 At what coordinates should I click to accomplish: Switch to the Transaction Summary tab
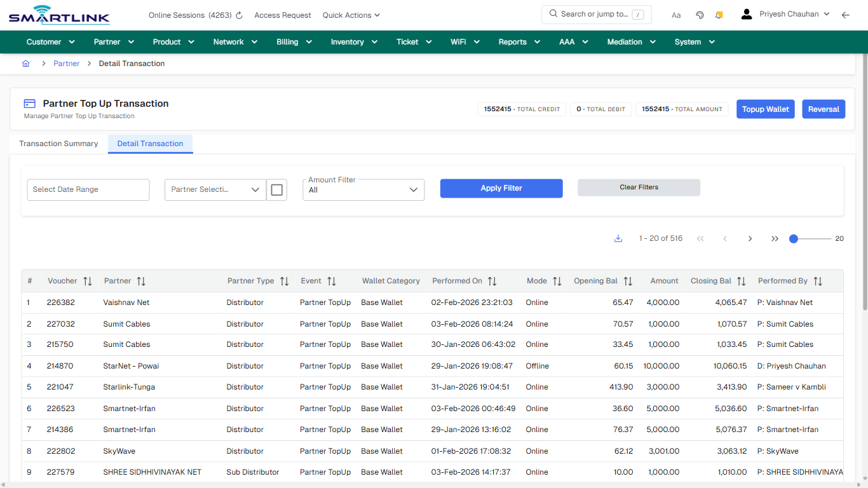click(x=58, y=144)
